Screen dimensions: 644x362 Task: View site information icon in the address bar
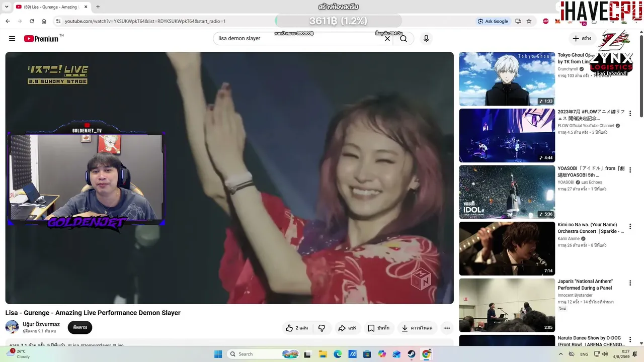click(58, 21)
